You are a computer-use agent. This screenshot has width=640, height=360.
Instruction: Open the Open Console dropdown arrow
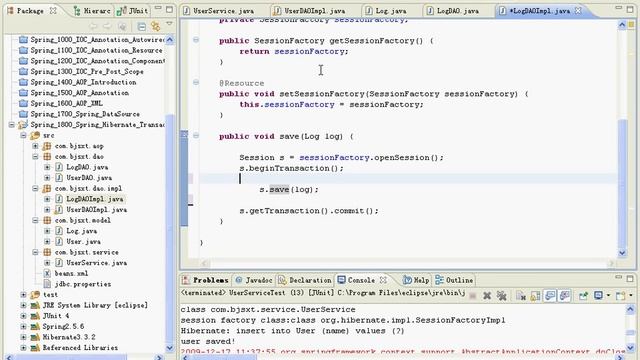pos(631,296)
